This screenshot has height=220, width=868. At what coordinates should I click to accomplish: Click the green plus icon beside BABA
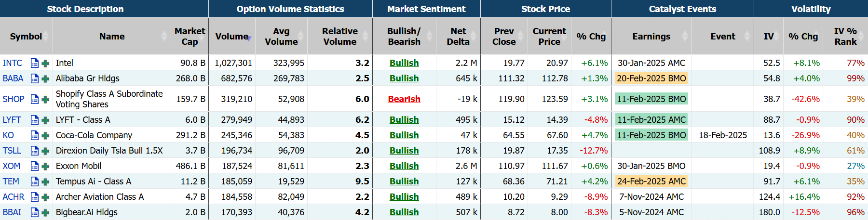click(x=45, y=78)
